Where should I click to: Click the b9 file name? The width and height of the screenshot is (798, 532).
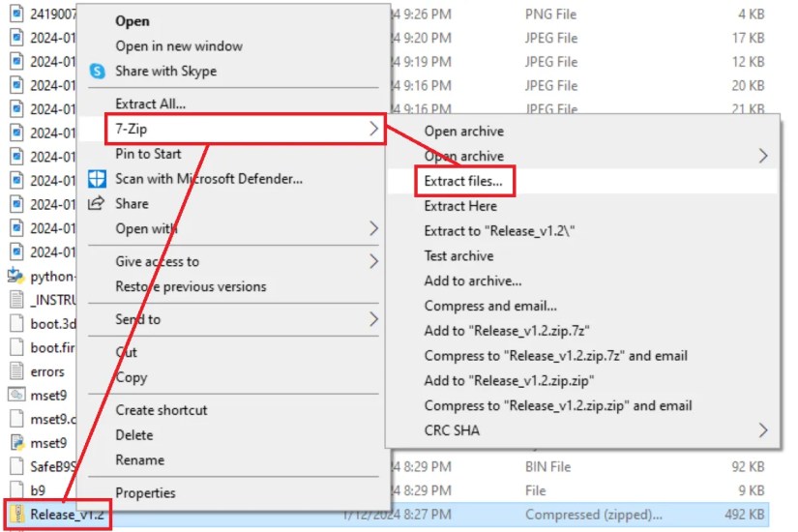[x=38, y=490]
